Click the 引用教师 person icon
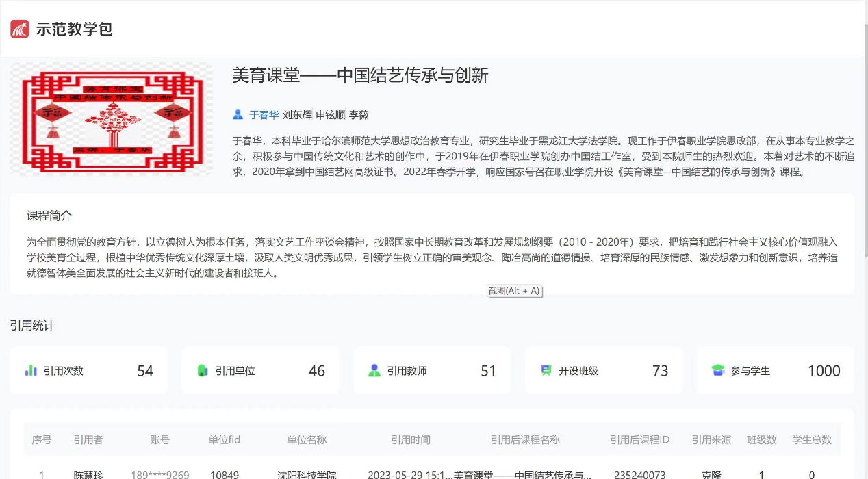The image size is (868, 479). pyautogui.click(x=374, y=370)
